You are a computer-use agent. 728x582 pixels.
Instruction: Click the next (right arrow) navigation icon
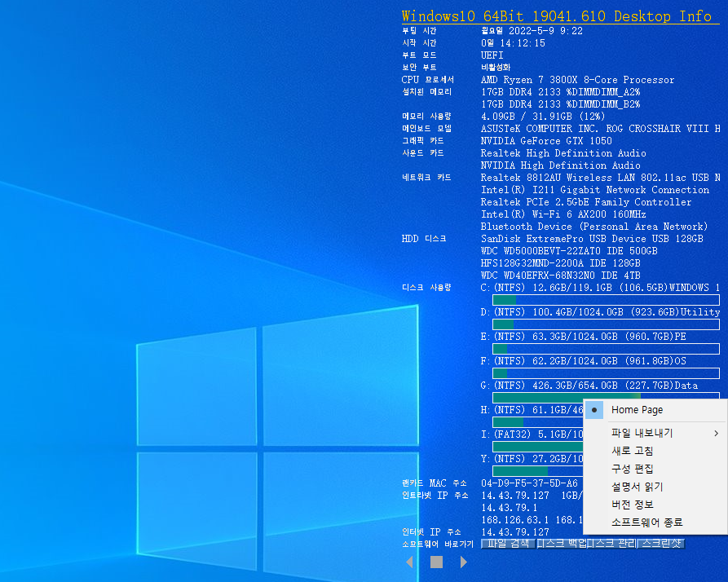(463, 562)
